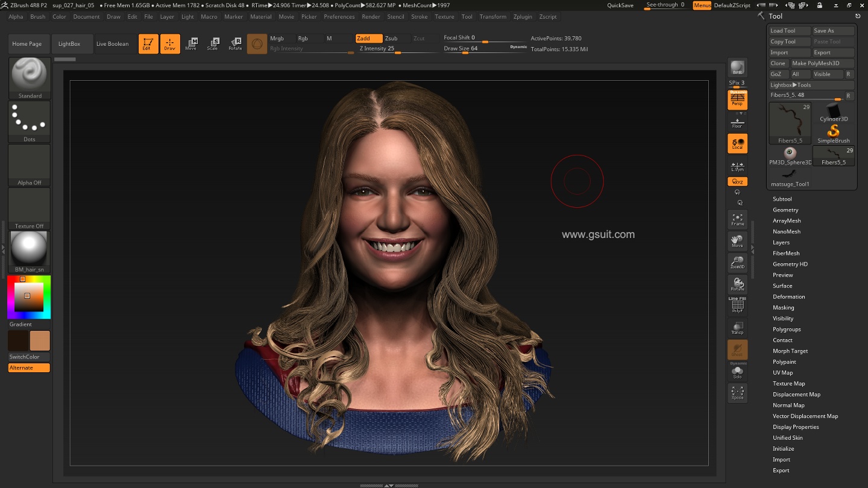Enable Transp transparency mode
The width and height of the screenshot is (868, 488).
[x=737, y=328]
